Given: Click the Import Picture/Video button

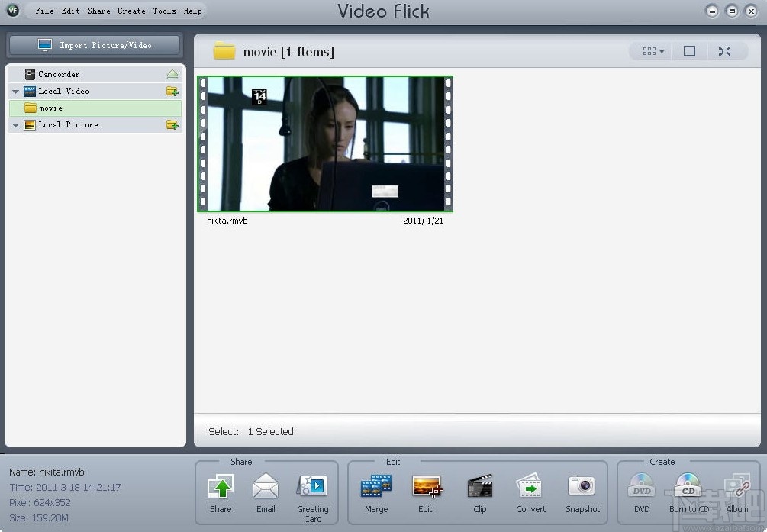Looking at the screenshot, I should [x=95, y=46].
